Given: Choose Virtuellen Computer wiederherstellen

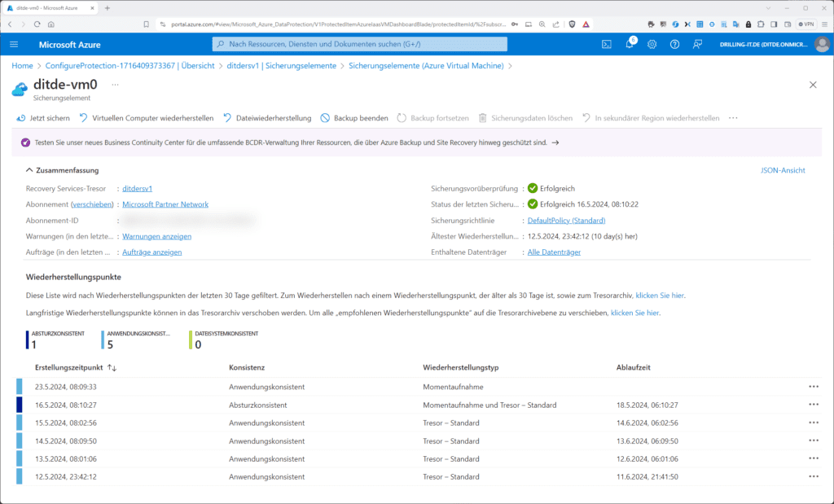Looking at the screenshot, I should coord(147,118).
